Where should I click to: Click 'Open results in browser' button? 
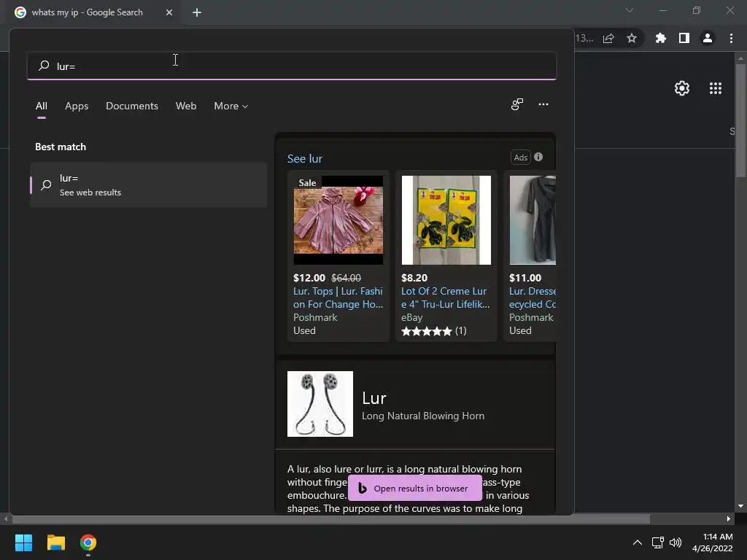(x=415, y=488)
